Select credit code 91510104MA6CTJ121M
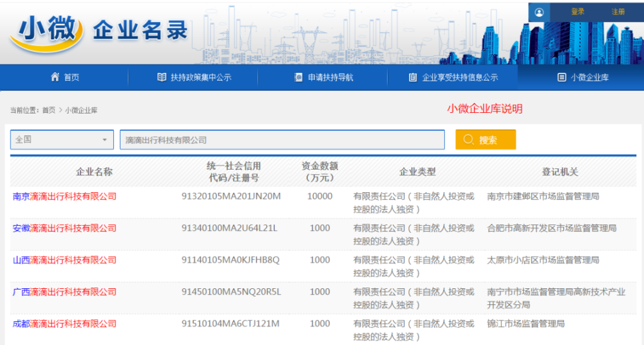The image size is (644, 345). [231, 324]
